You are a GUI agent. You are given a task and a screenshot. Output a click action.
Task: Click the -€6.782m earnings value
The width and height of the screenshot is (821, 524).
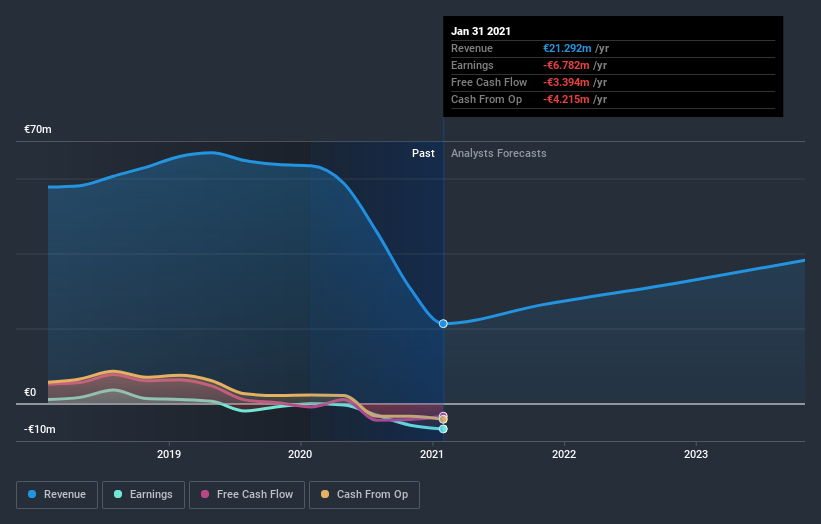[566, 65]
